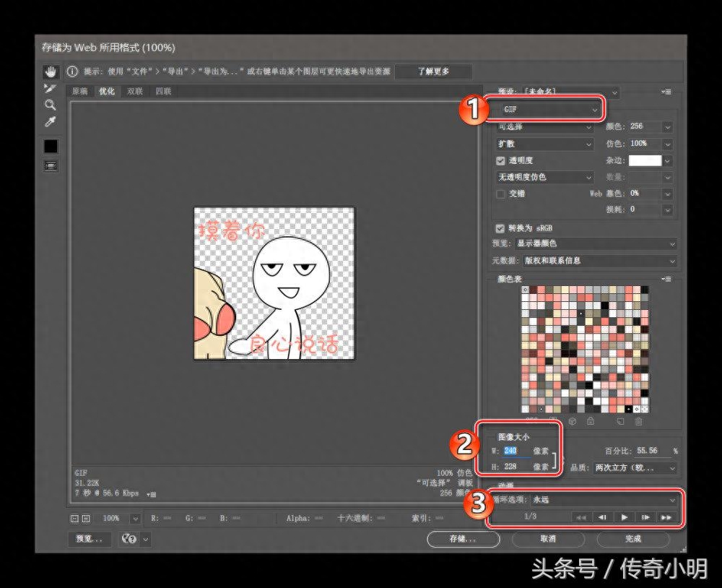
Task: Switch to the 原稿 tab
Action: pos(79,92)
